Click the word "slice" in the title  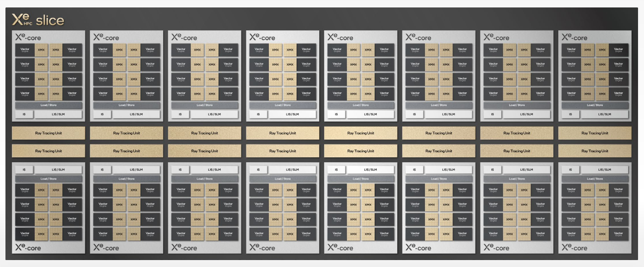coord(50,20)
